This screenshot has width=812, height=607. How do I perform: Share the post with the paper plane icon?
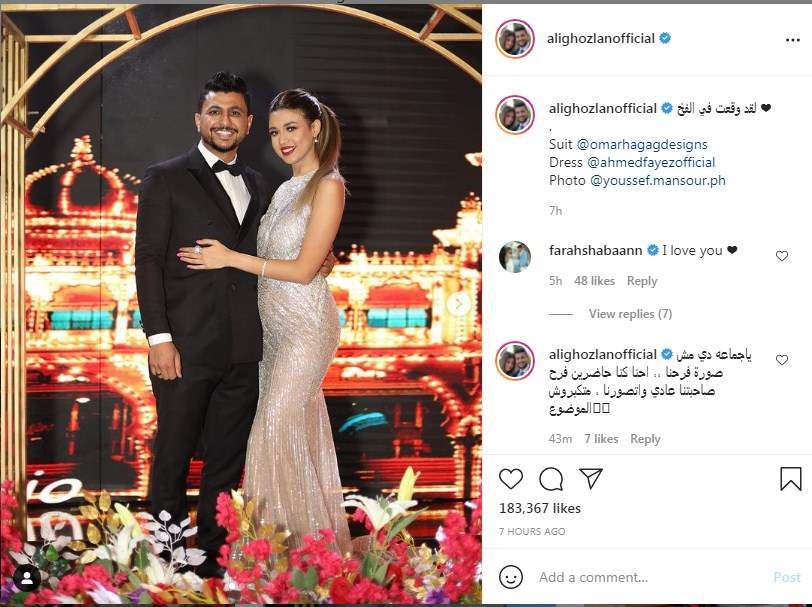pos(591,479)
